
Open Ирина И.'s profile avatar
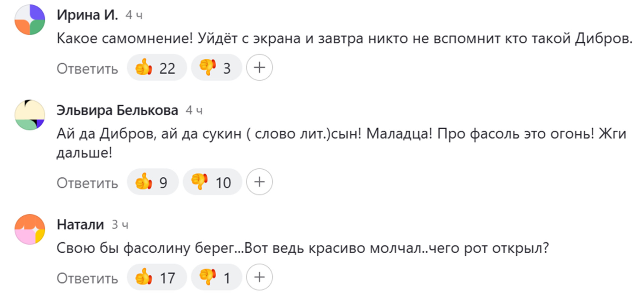pyautogui.click(x=30, y=20)
